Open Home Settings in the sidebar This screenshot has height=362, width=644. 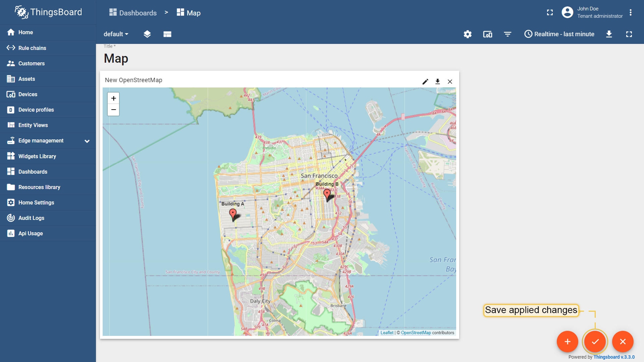pos(48,202)
